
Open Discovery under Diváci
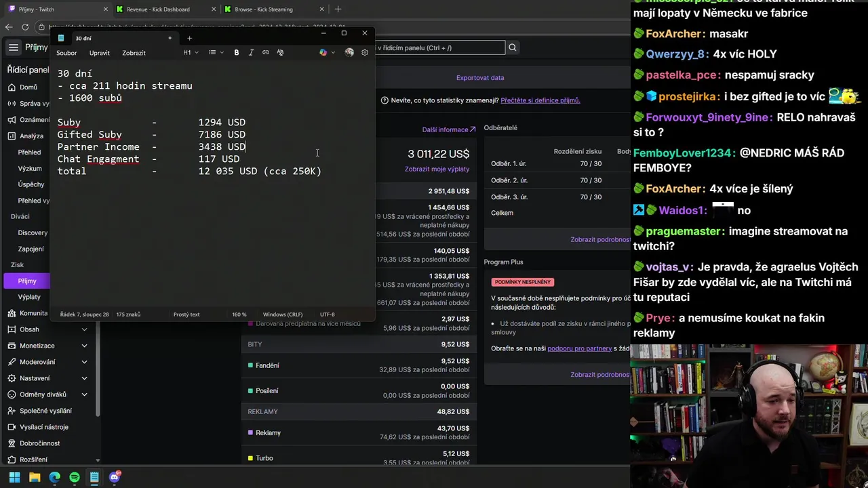click(33, 232)
